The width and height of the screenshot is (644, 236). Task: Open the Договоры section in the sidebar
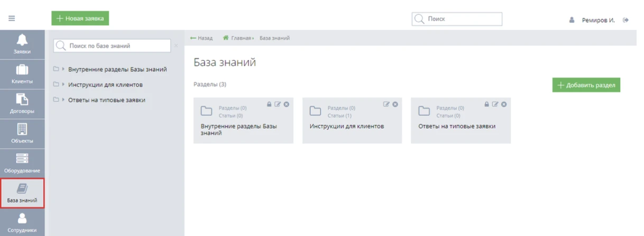pyautogui.click(x=22, y=104)
